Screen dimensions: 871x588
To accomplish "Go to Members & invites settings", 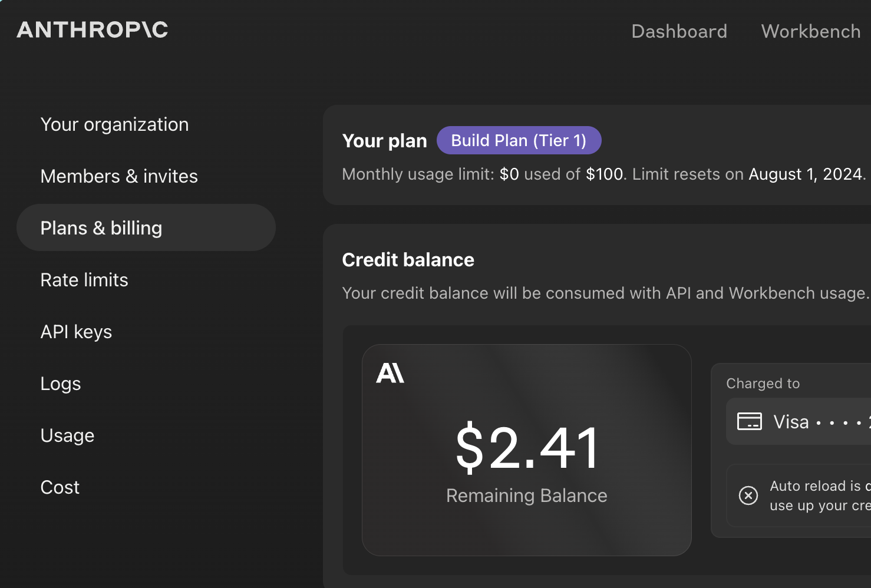I will [118, 176].
